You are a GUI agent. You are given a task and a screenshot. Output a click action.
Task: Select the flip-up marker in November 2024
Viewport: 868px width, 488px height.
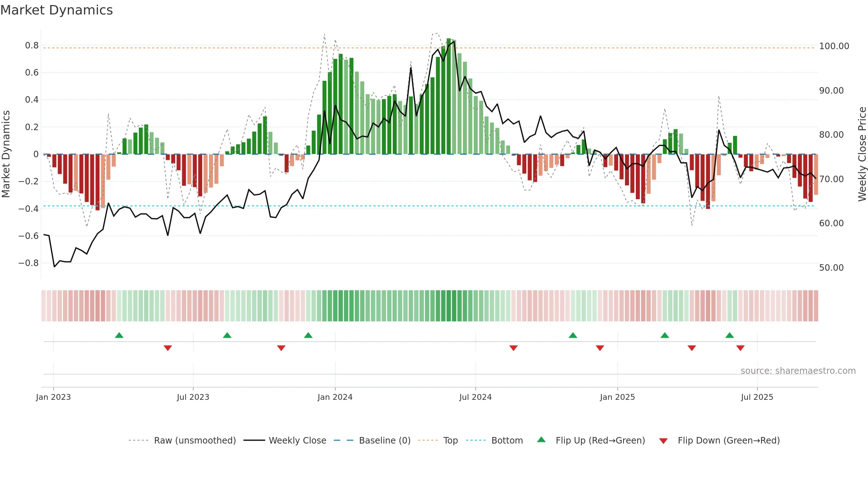(x=573, y=335)
